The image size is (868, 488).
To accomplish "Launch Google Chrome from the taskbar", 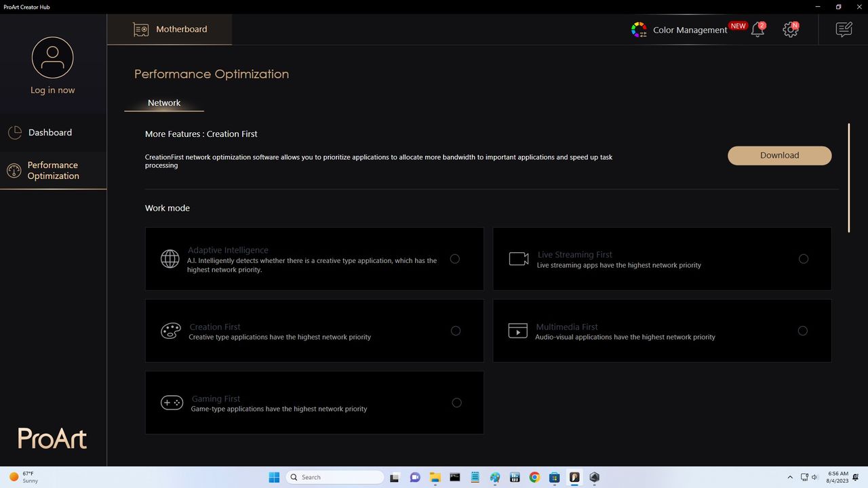I will coord(534,477).
